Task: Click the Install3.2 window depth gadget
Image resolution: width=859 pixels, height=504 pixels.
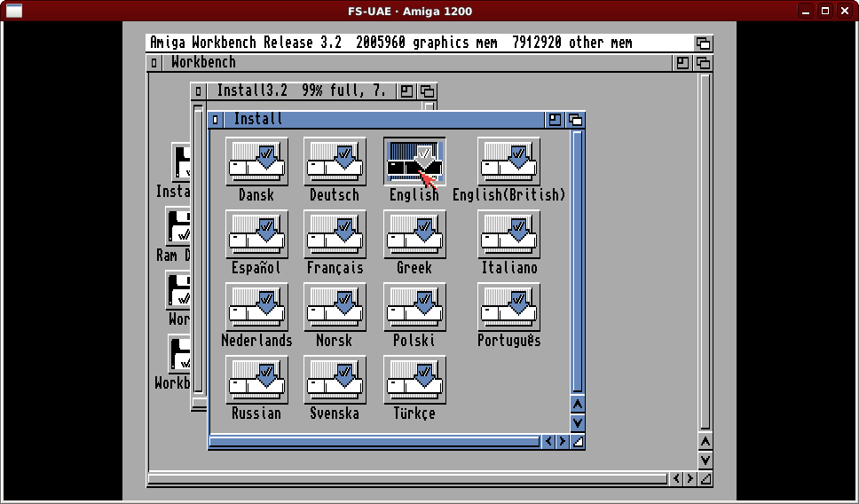Action: coord(428,91)
